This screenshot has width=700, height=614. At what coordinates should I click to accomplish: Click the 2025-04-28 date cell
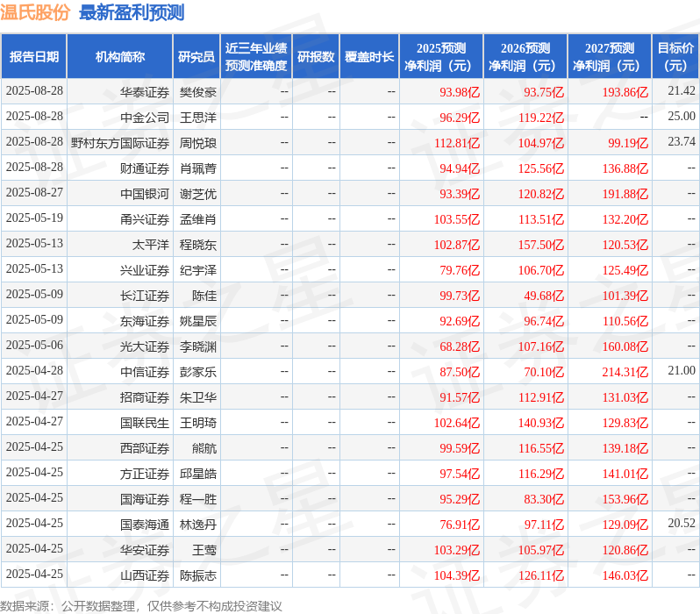pos(34,371)
